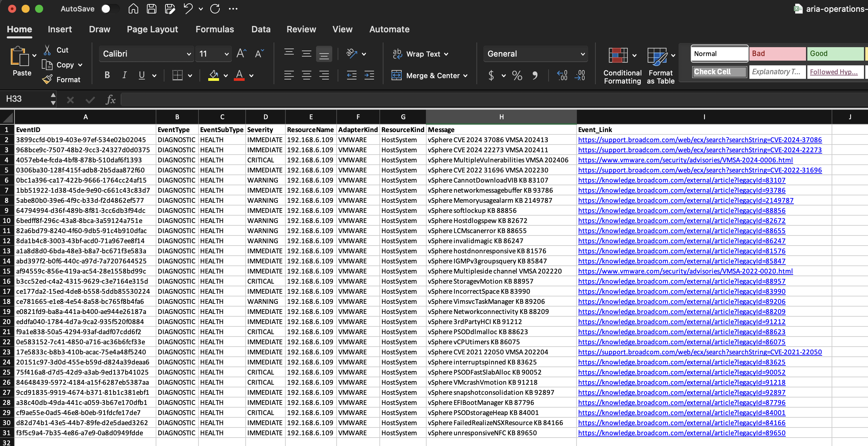The image size is (868, 446).
Task: Click the Center align text icon
Action: (x=306, y=75)
